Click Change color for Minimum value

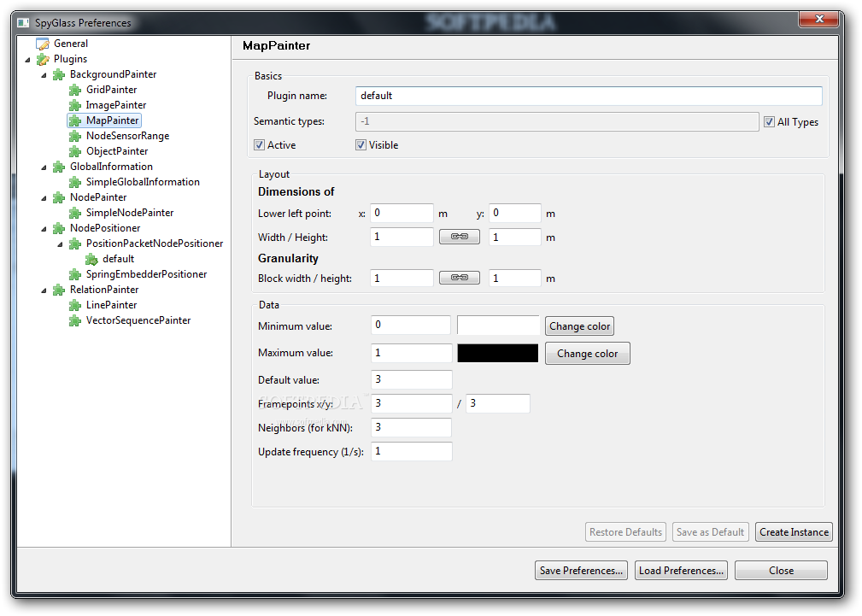point(579,326)
